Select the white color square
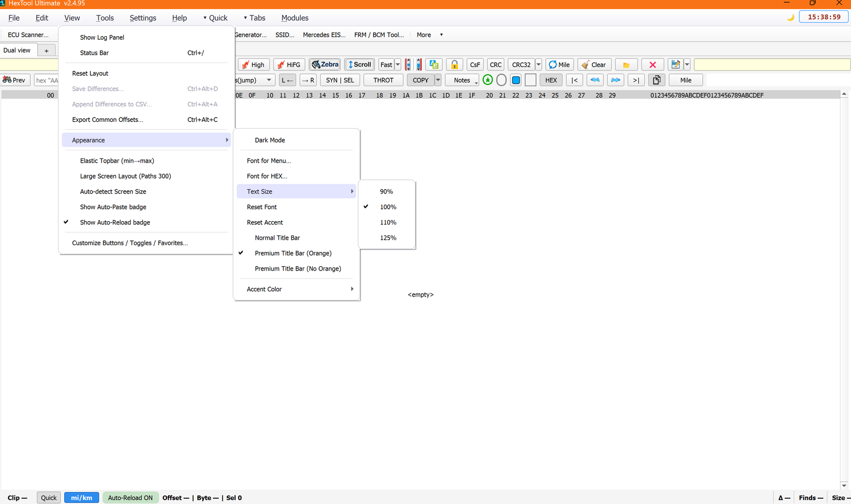The image size is (851, 504). tap(530, 80)
